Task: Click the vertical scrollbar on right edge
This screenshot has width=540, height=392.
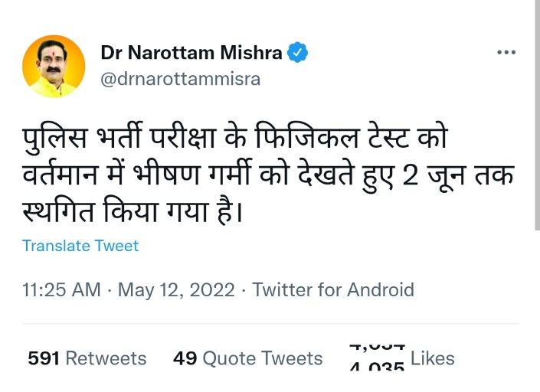Action: click(x=536, y=115)
